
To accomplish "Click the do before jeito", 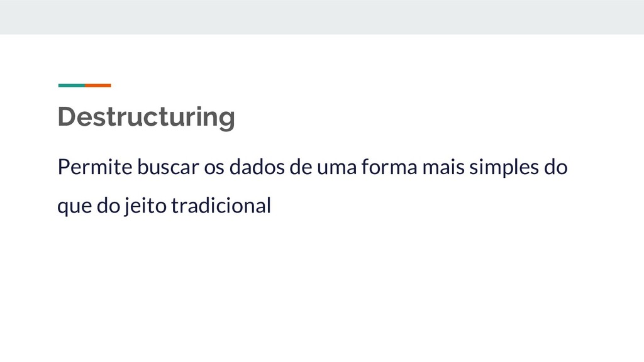I will pos(108,206).
